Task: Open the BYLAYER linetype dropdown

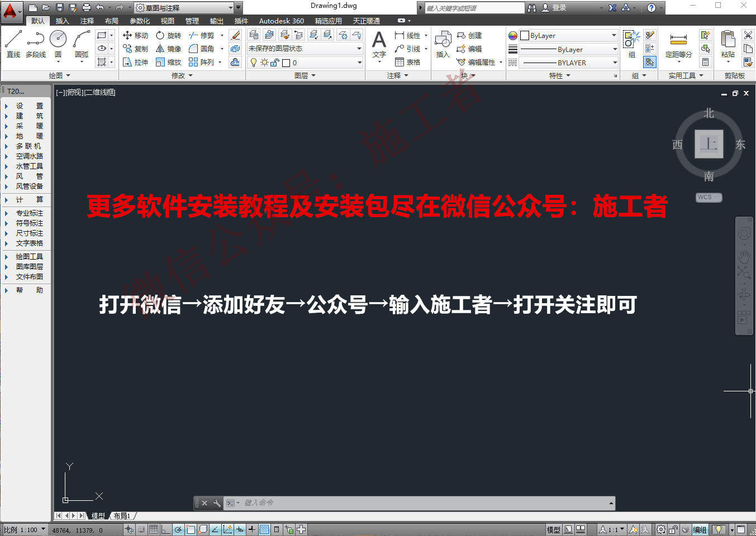Action: (568, 63)
